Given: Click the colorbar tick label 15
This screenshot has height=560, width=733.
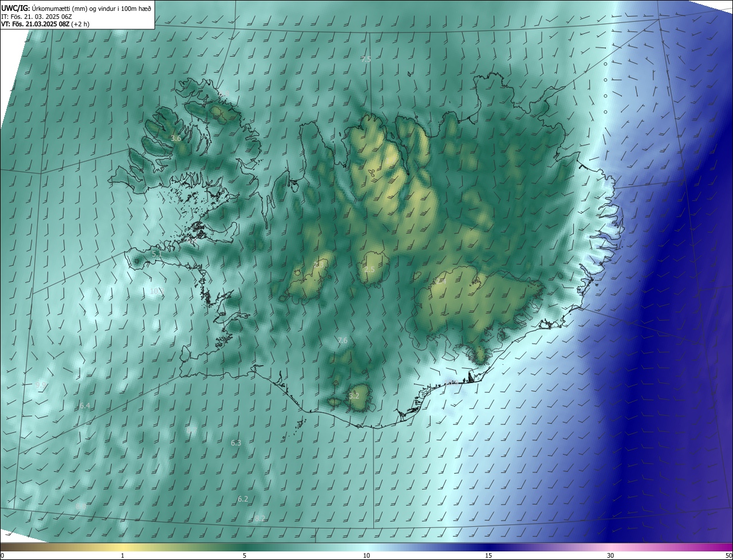Looking at the screenshot, I should [x=488, y=555].
